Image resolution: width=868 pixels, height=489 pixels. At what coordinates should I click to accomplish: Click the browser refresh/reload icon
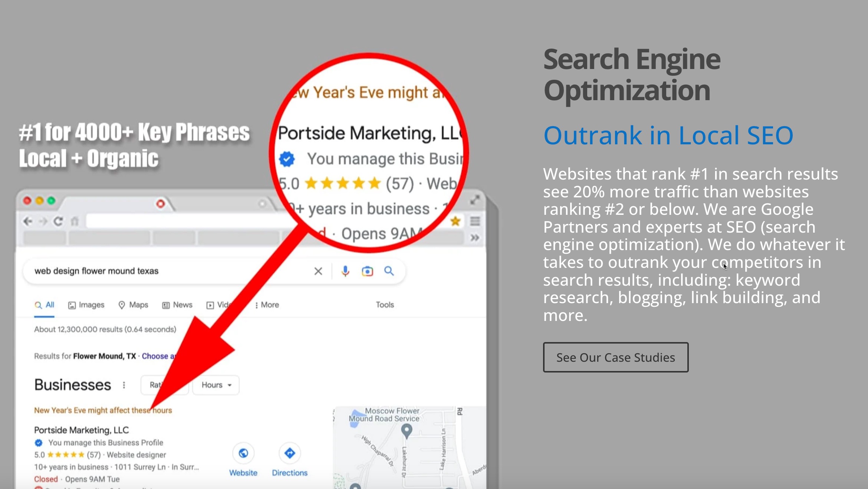[59, 222]
